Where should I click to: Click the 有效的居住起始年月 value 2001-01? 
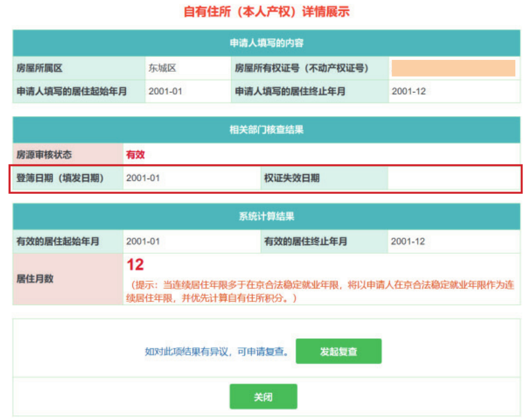pyautogui.click(x=143, y=242)
